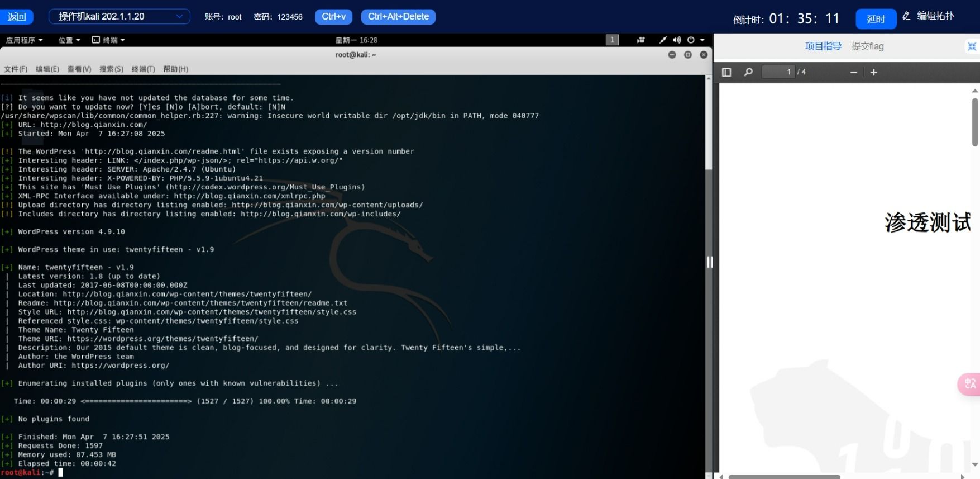
Task: Click the root@kali prompt at terminal bottom
Action: [x=27, y=473]
